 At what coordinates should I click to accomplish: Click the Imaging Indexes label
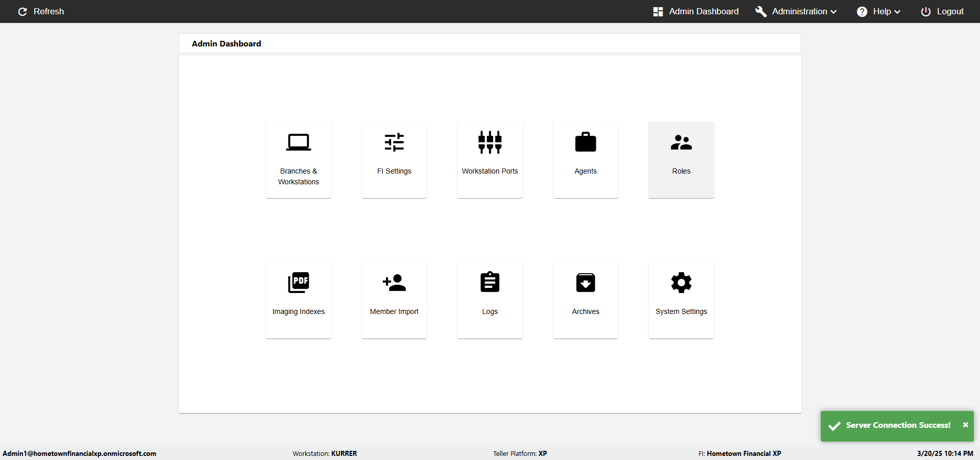tap(299, 311)
